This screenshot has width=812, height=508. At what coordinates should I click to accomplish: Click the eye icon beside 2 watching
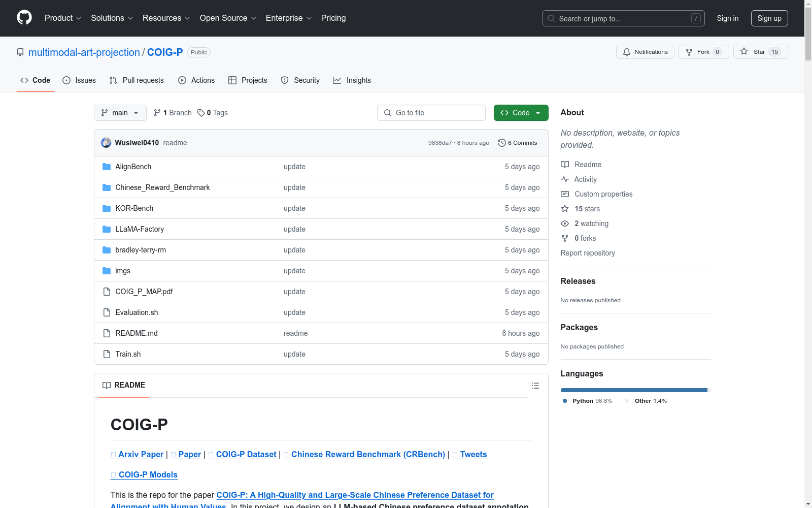pyautogui.click(x=565, y=224)
